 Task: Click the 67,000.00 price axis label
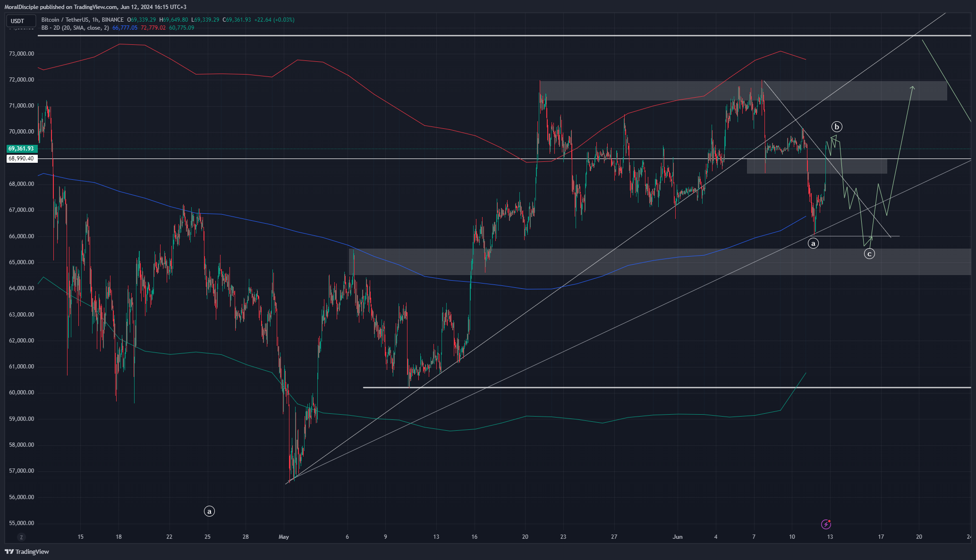click(21, 210)
